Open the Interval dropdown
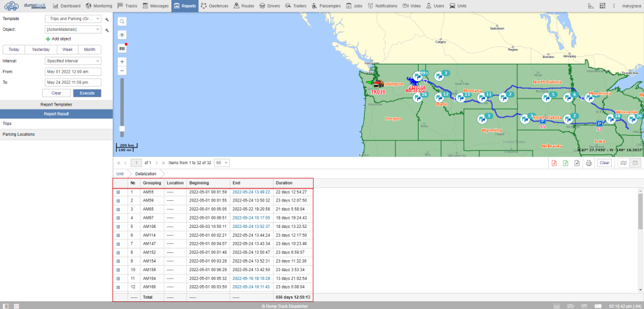Viewport: 644px width, 309px height. tap(73, 61)
